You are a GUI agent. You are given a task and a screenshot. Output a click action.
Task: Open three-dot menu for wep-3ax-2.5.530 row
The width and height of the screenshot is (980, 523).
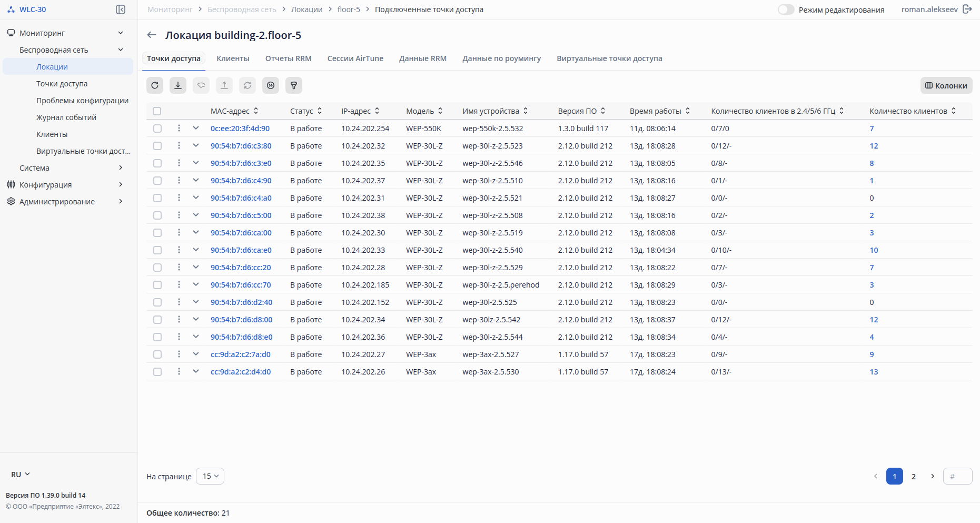point(179,371)
